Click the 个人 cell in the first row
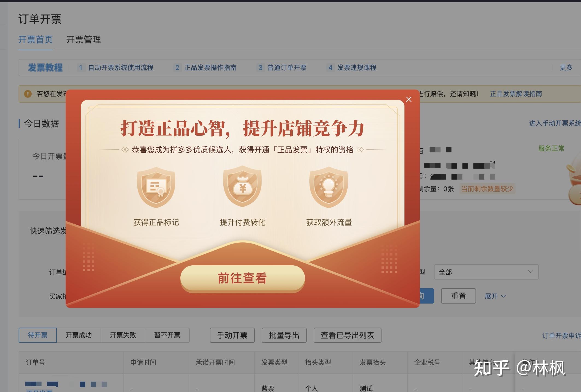 pos(312,388)
